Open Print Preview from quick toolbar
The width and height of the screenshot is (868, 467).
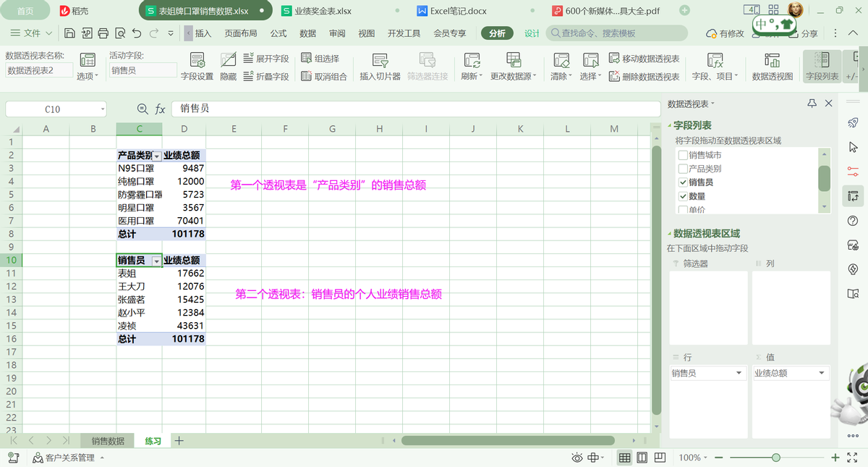(x=119, y=33)
